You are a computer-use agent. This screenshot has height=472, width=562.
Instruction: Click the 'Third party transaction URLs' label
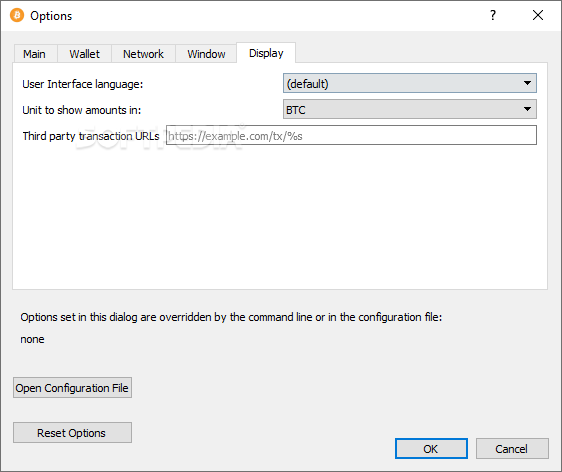[x=91, y=136]
